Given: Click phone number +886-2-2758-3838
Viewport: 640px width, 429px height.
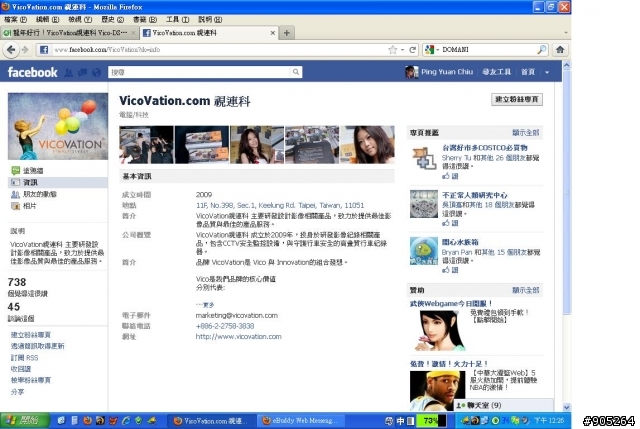Looking at the screenshot, I should 225,326.
